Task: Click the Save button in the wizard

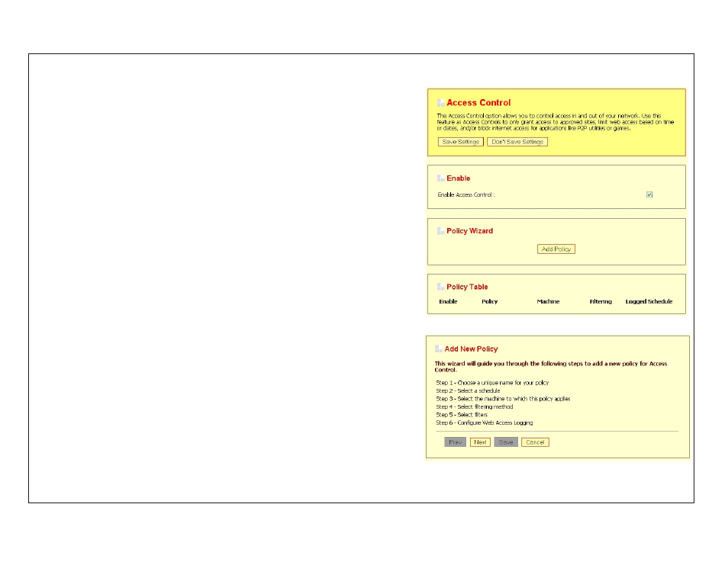Action: click(x=506, y=442)
